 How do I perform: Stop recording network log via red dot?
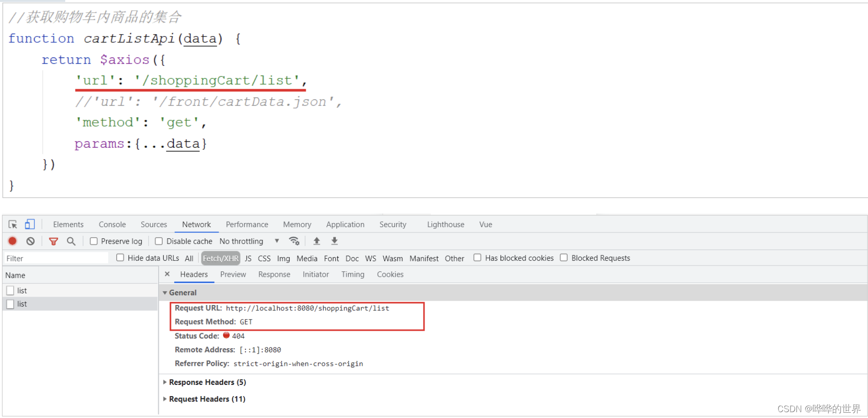(13, 241)
